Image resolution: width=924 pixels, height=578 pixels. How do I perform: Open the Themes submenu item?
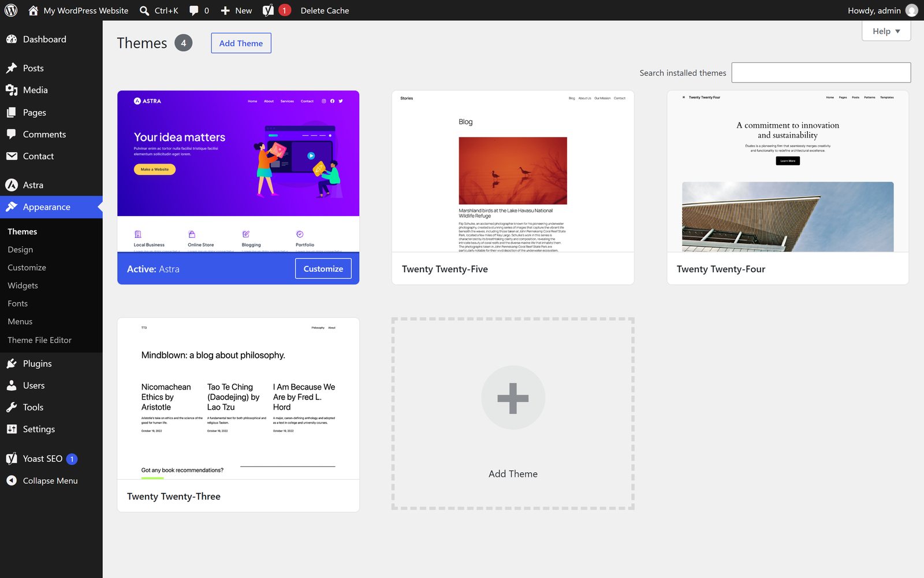pos(23,232)
